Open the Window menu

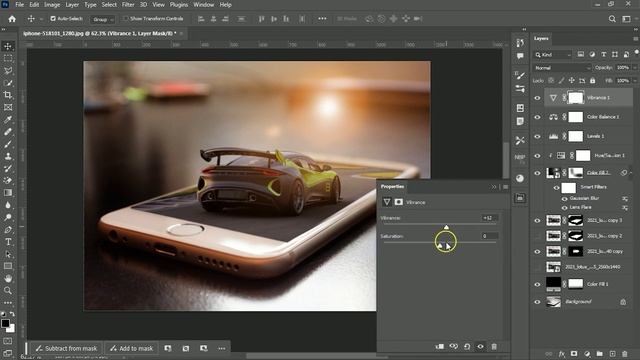tap(203, 5)
